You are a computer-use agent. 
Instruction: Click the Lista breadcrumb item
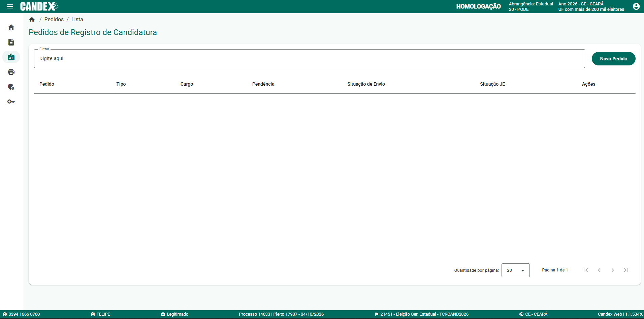[x=77, y=20]
